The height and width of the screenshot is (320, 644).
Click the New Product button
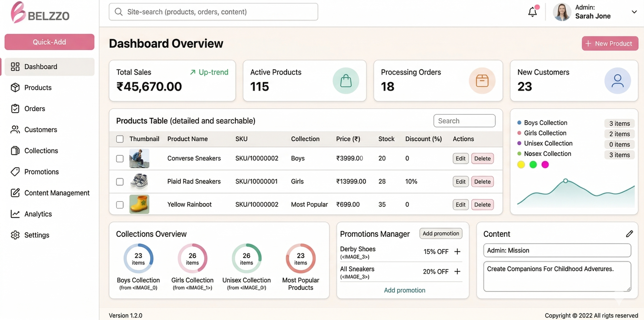coord(610,44)
